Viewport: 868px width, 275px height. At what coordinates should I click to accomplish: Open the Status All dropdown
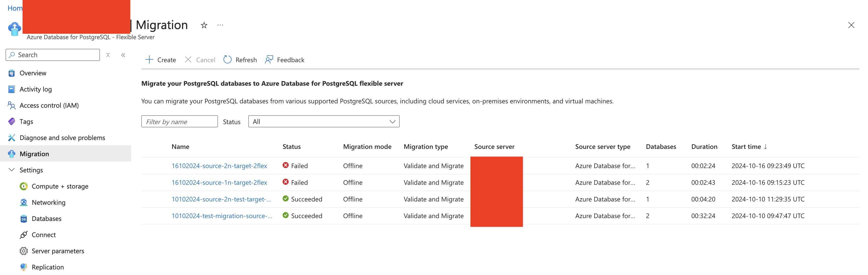[324, 122]
